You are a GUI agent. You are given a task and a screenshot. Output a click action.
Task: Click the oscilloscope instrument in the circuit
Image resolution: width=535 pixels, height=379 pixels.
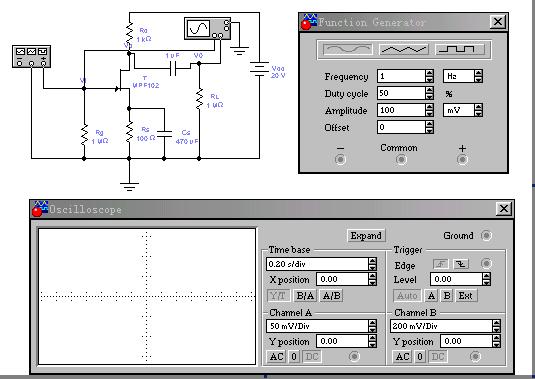pos(208,29)
